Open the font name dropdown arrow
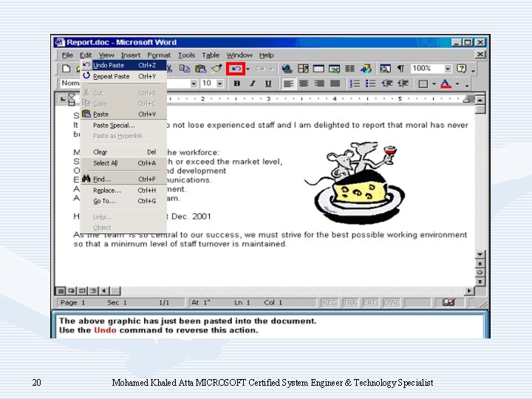This screenshot has height=399, width=532. [x=194, y=83]
